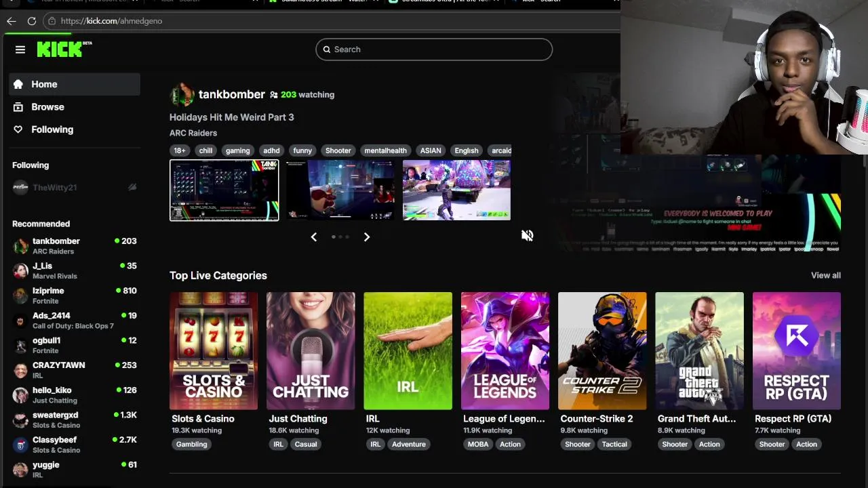868x488 pixels.
Task: Open IRL category card image
Action: (408, 351)
